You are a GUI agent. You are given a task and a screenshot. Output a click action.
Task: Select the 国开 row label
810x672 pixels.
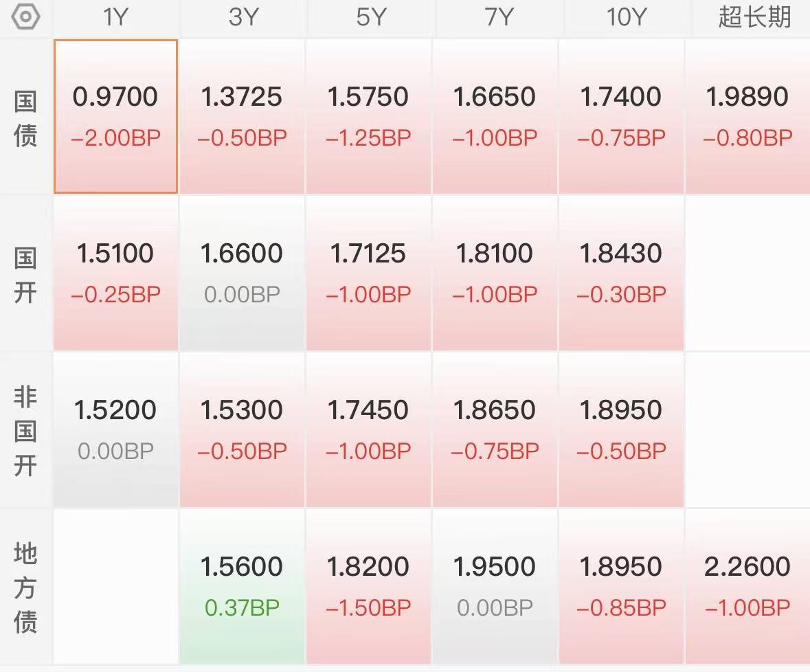click(26, 273)
